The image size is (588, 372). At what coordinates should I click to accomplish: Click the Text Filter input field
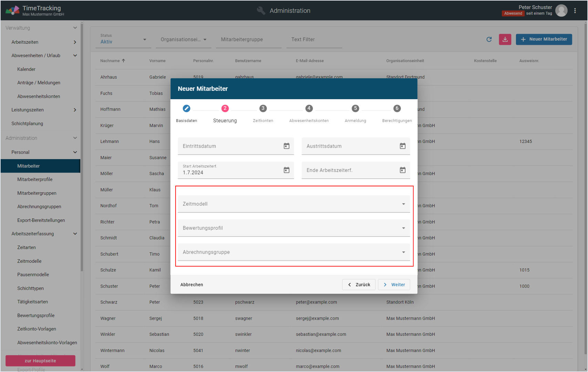coord(313,40)
